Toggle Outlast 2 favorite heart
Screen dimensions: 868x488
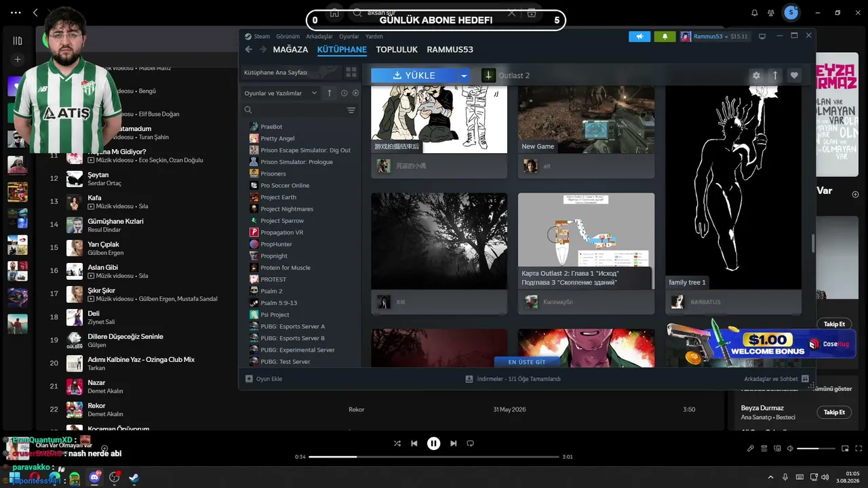tap(794, 75)
